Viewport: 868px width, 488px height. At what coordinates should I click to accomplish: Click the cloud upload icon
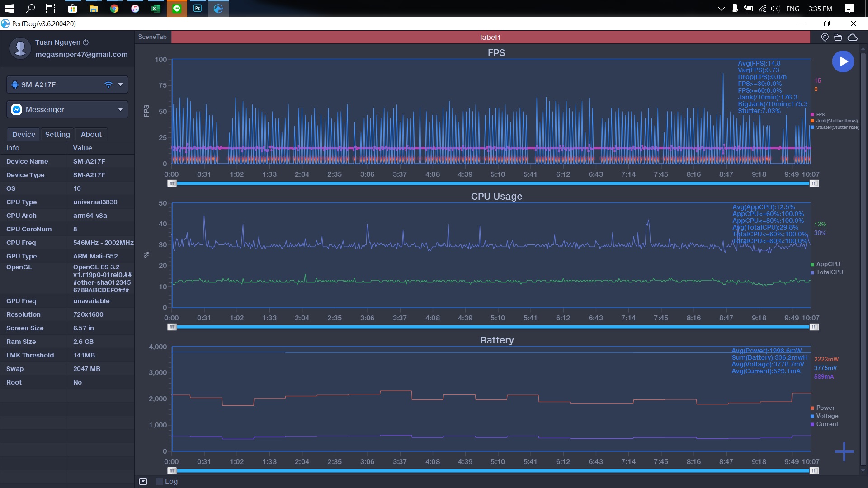852,38
